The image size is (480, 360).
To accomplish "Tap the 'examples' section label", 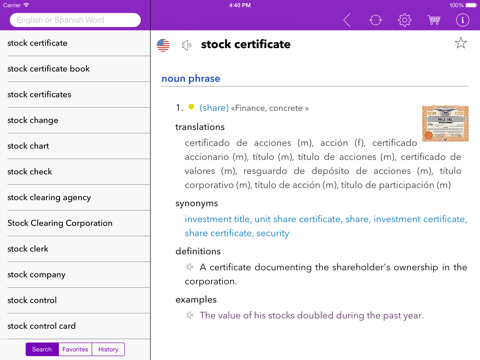I will (x=196, y=300).
